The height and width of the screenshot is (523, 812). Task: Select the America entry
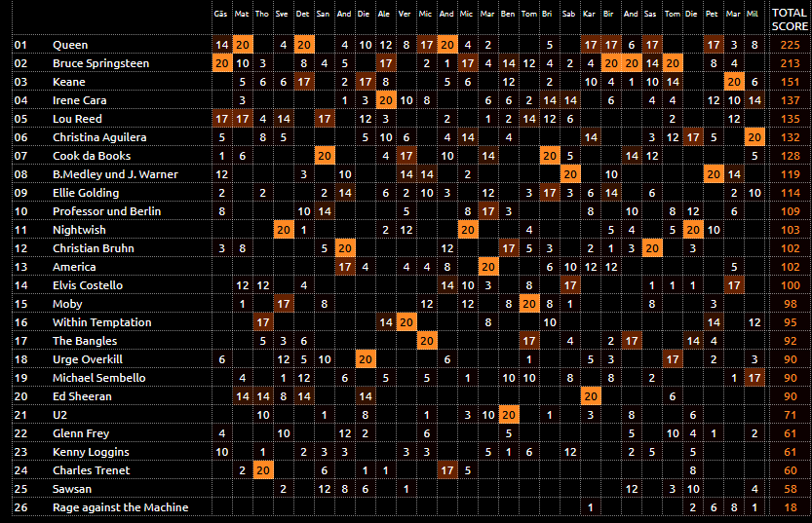(74, 267)
